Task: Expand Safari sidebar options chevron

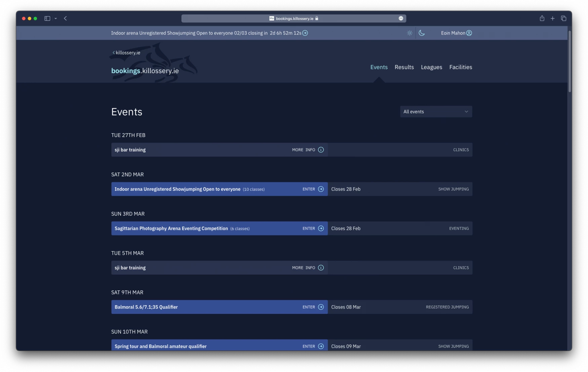Action: [56, 18]
